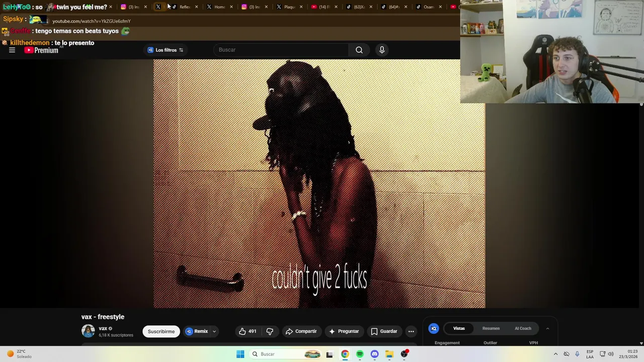Close the X Home browser tab
Screen dimensions: 644x362
tap(231, 7)
